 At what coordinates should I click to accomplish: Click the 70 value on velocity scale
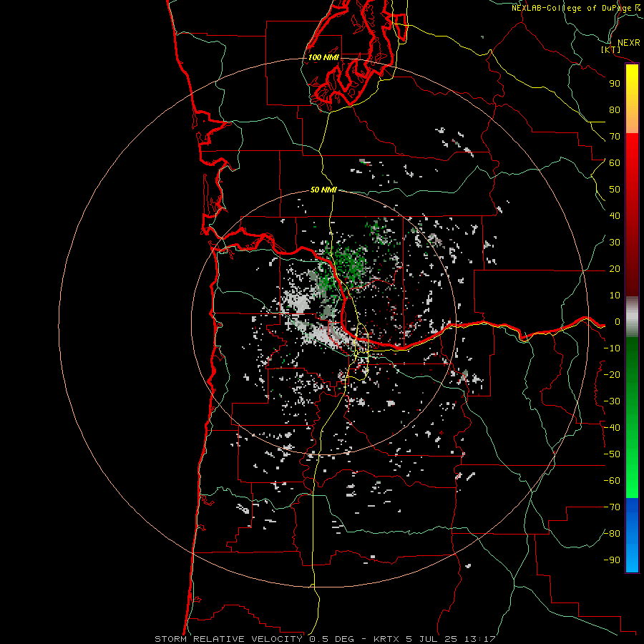coord(615,137)
